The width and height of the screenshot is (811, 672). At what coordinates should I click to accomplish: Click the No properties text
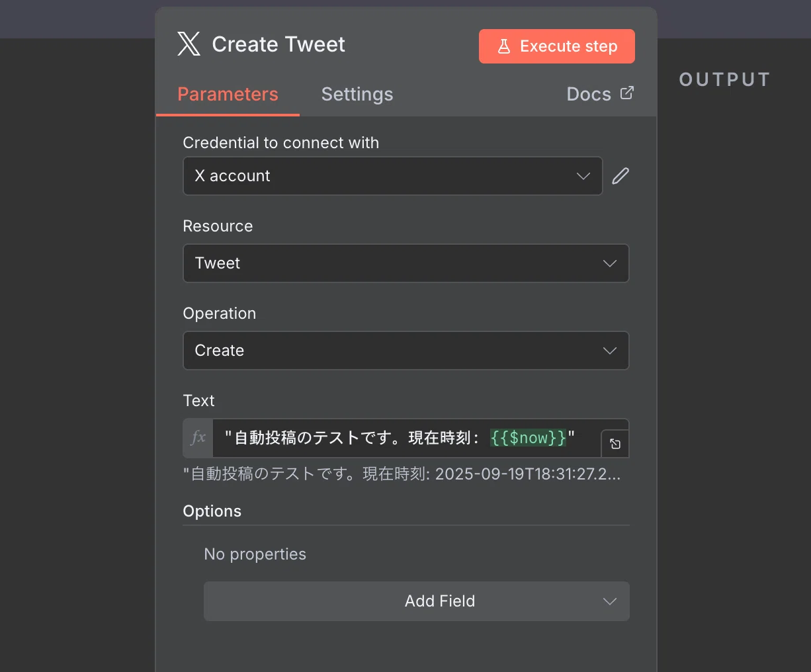click(255, 554)
